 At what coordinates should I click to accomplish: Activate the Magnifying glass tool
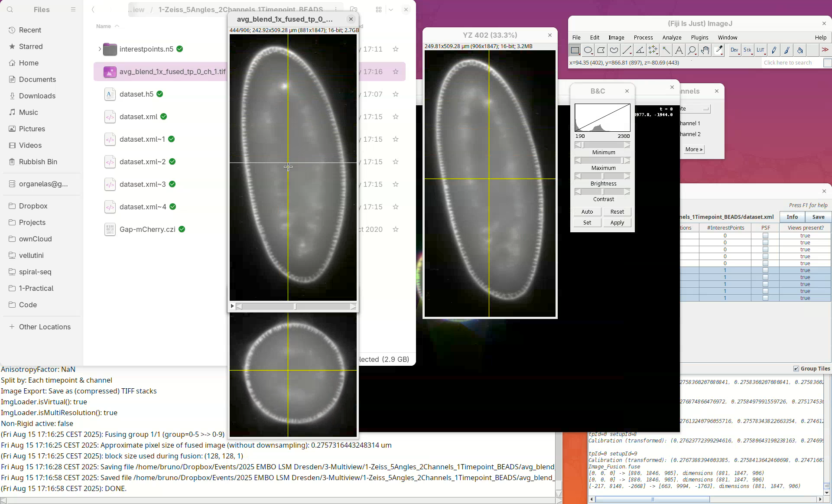pos(692,51)
